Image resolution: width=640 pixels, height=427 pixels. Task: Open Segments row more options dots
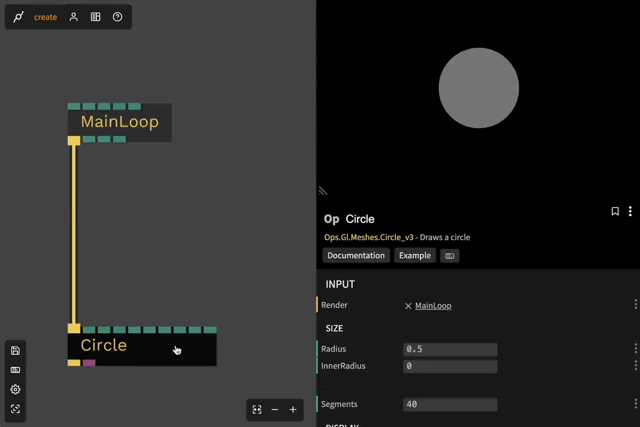pos(635,404)
